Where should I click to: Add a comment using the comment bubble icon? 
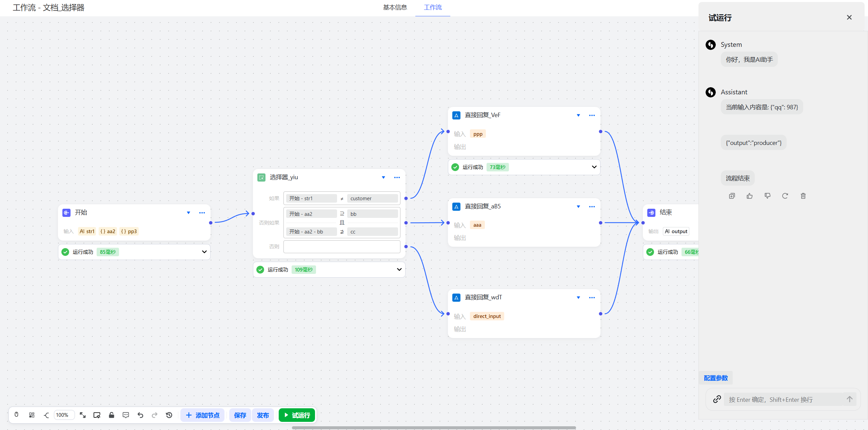(126, 415)
